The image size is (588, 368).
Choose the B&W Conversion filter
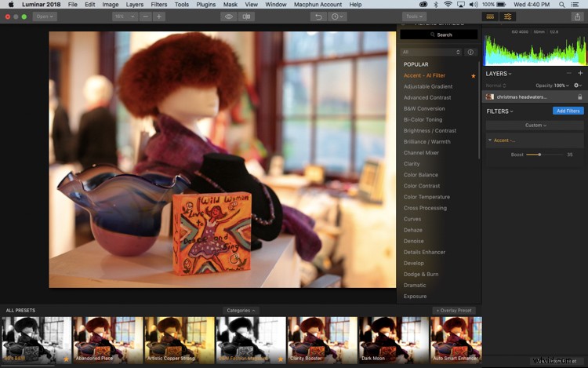coord(424,108)
